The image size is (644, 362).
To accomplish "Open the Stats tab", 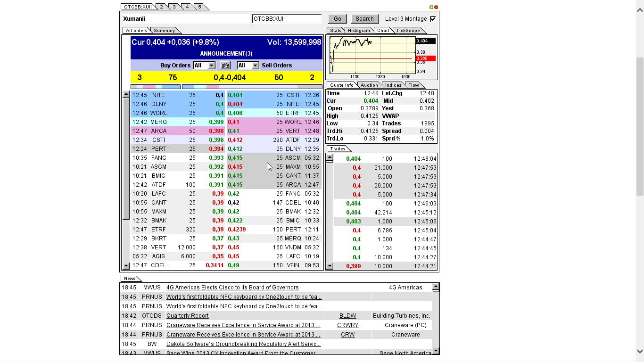I will tap(335, 31).
